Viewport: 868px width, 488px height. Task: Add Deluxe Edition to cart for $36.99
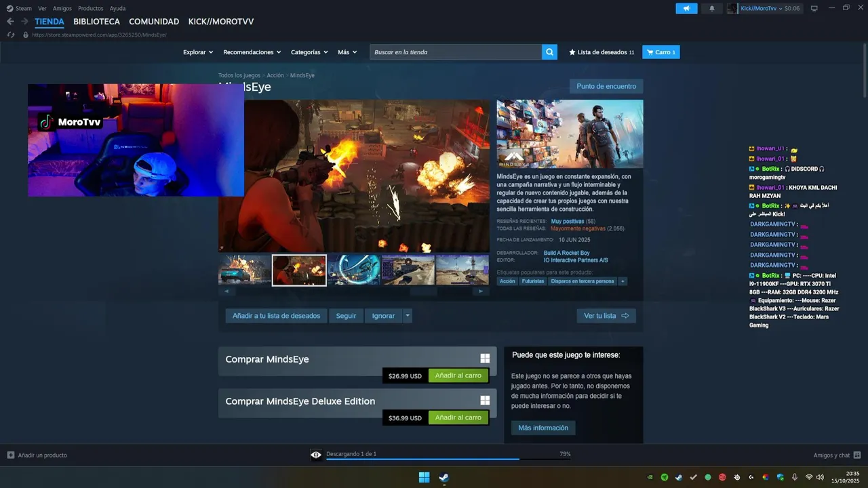pos(458,418)
